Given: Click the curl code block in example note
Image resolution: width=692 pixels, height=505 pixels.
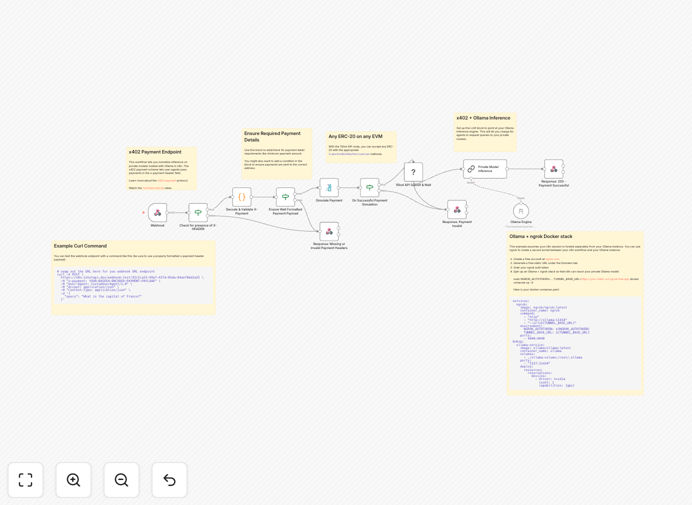Looking at the screenshot, I should point(133,285).
